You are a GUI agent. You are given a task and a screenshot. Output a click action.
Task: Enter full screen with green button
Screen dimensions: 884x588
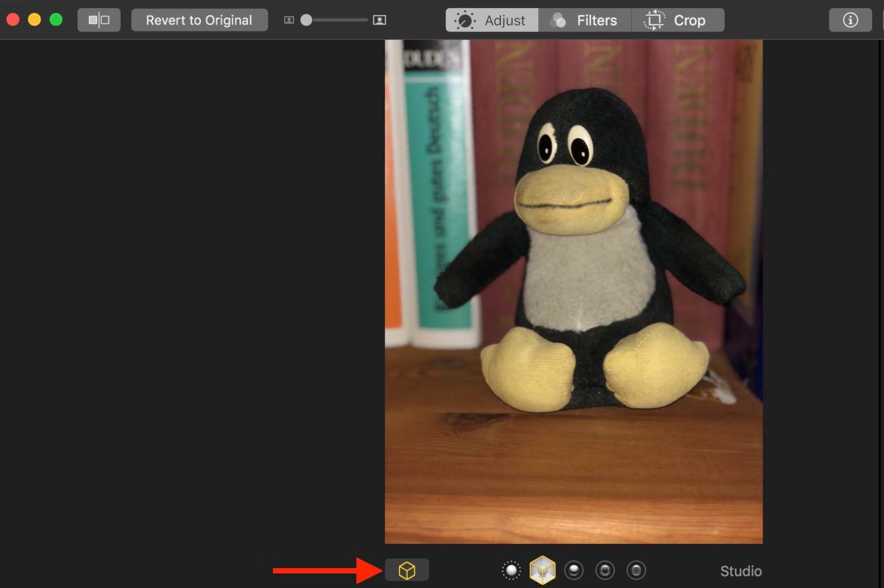tap(56, 20)
